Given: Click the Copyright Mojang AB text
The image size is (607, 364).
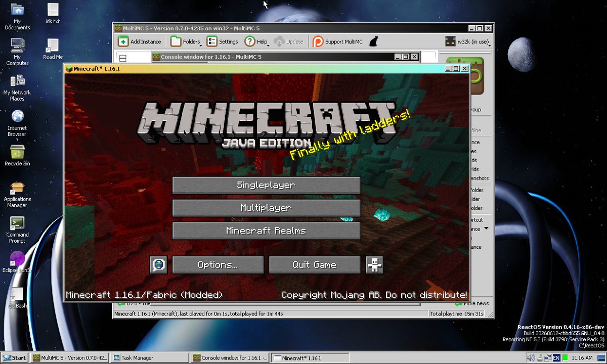Looking at the screenshot, I should (x=374, y=295).
